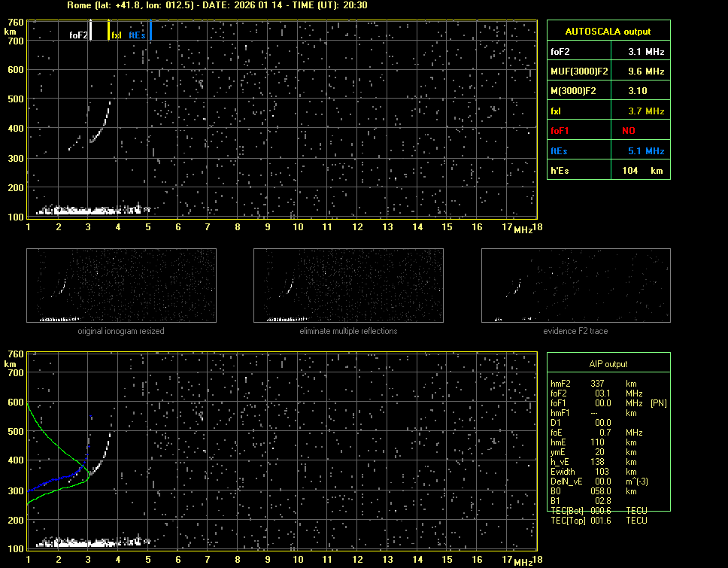Select the MUF(3000)F2 9.6 MHz value
The width and height of the screenshot is (728, 568).
[x=646, y=71]
